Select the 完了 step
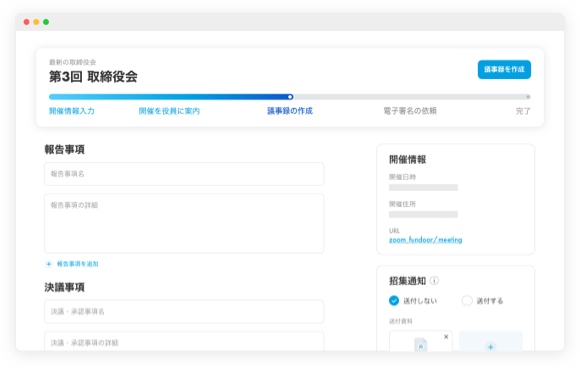580x368 pixels. coord(523,111)
